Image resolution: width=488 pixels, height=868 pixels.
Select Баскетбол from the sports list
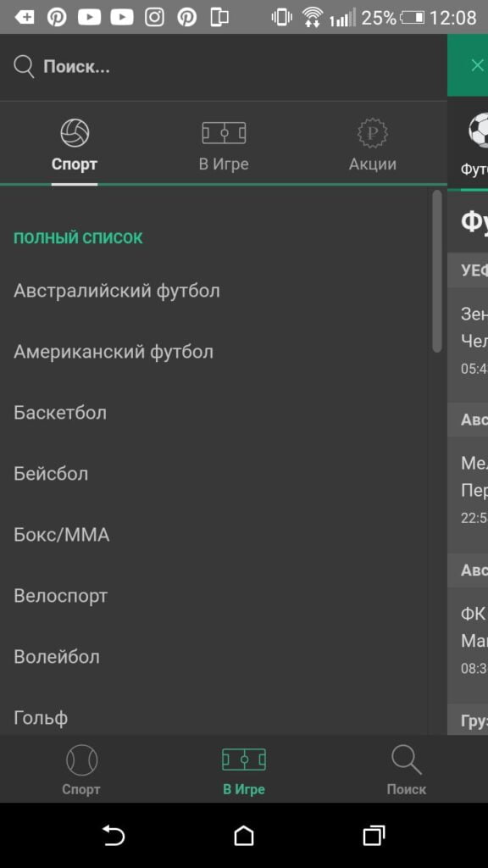point(58,413)
